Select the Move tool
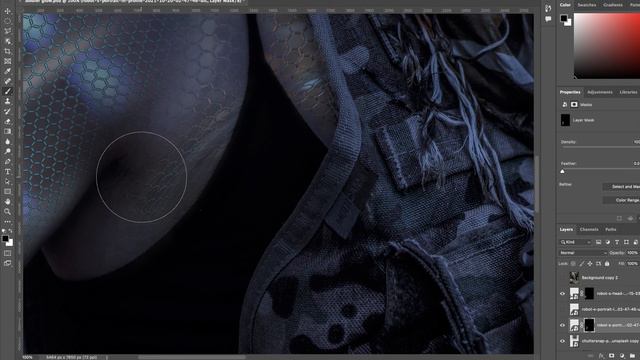 pyautogui.click(x=7, y=11)
